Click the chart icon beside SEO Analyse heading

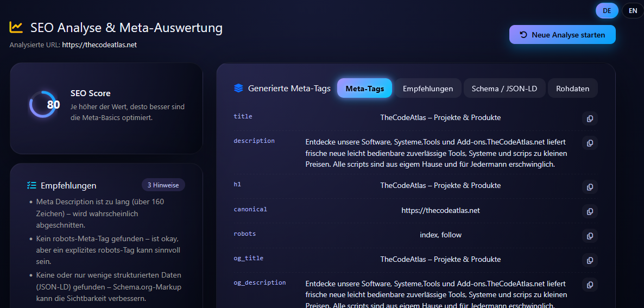point(16,28)
